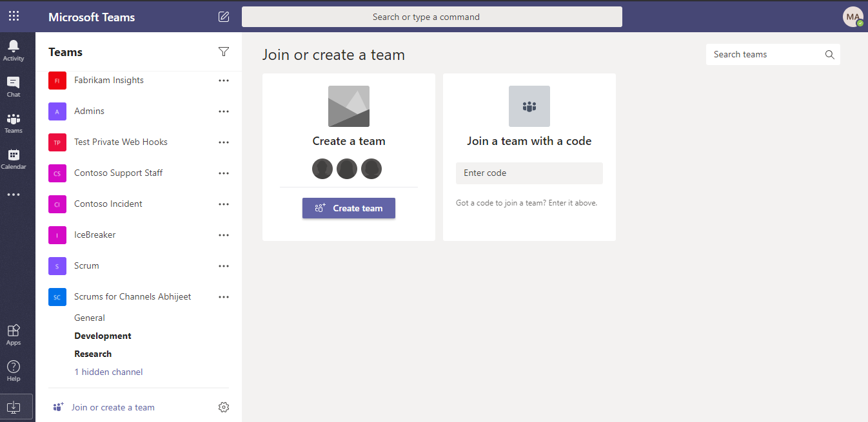The width and height of the screenshot is (868, 422).
Task: Select the Contoso Incident team name
Action: click(x=108, y=204)
